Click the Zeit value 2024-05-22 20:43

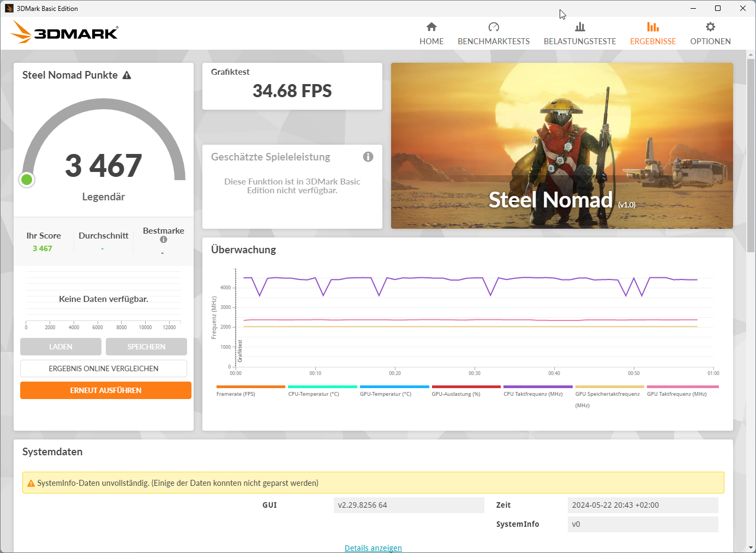[643, 505]
